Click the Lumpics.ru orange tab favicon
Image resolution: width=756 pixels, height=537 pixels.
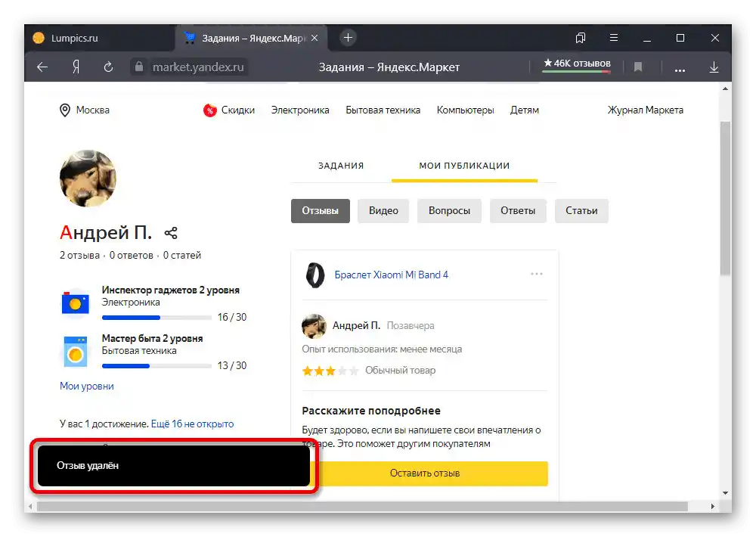tap(39, 38)
